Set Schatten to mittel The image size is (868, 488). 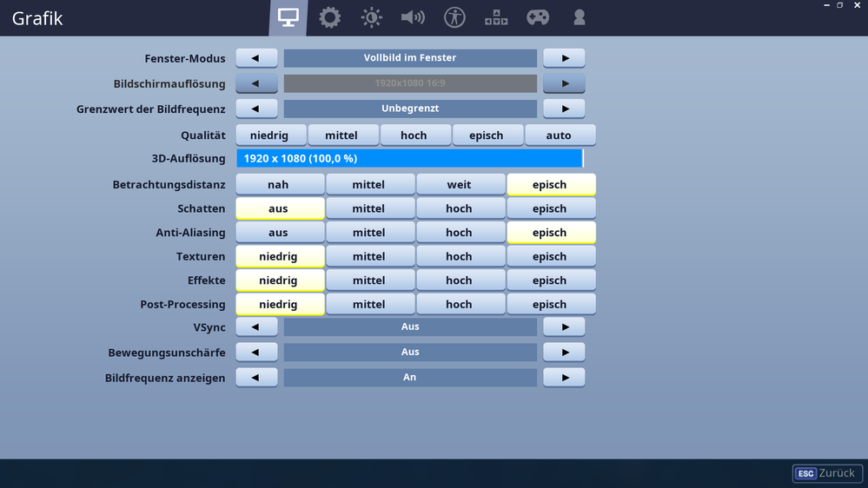tap(368, 208)
